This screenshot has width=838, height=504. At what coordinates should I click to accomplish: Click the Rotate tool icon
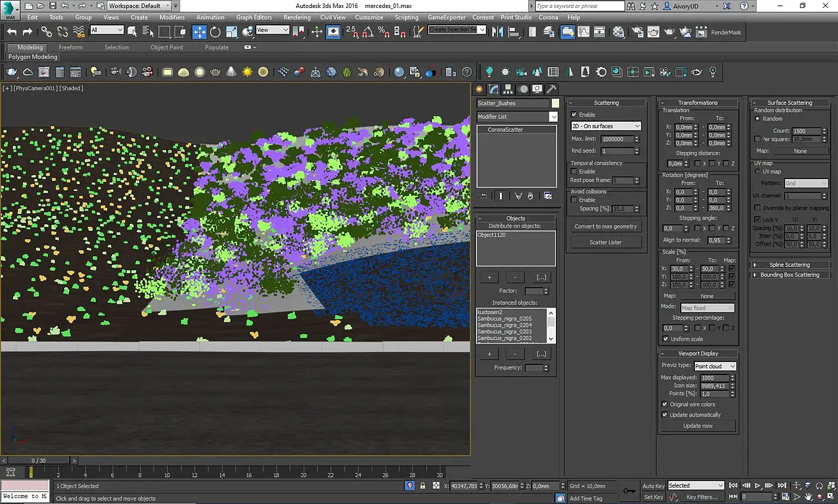(215, 32)
